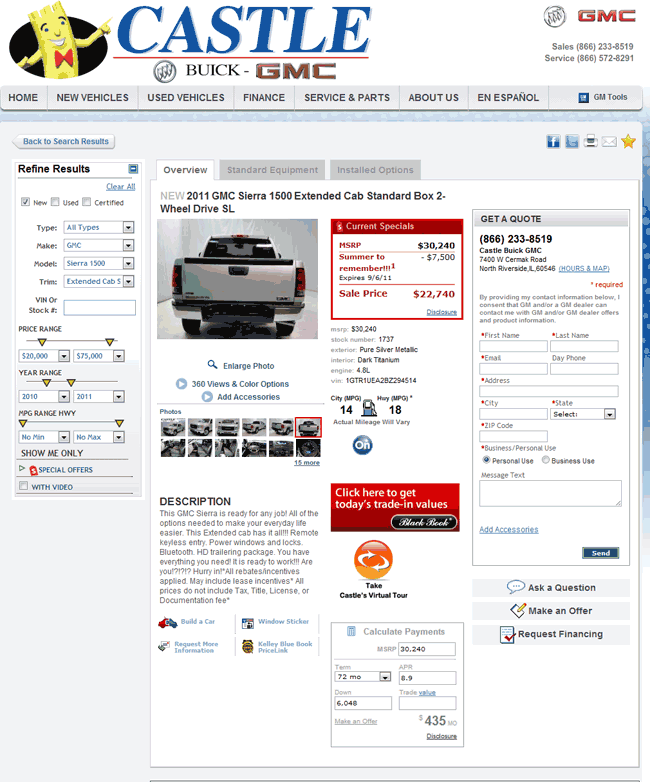Click the Ask a Question icon

coord(515,587)
